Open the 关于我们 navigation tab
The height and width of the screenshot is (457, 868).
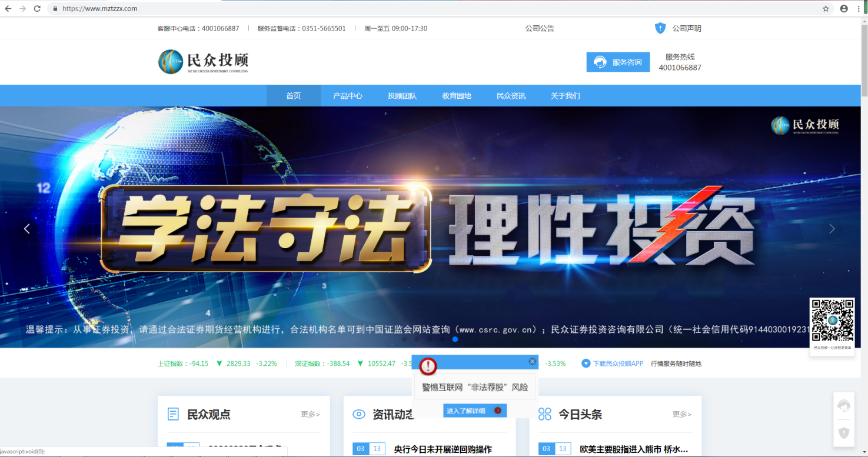566,96
